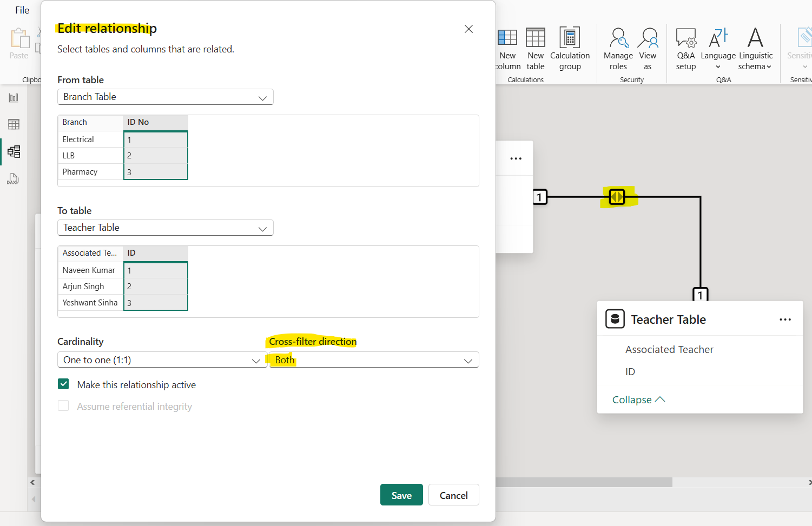The width and height of the screenshot is (812, 526).
Task: Uncheck 'Make this relationship active'
Action: (x=63, y=384)
